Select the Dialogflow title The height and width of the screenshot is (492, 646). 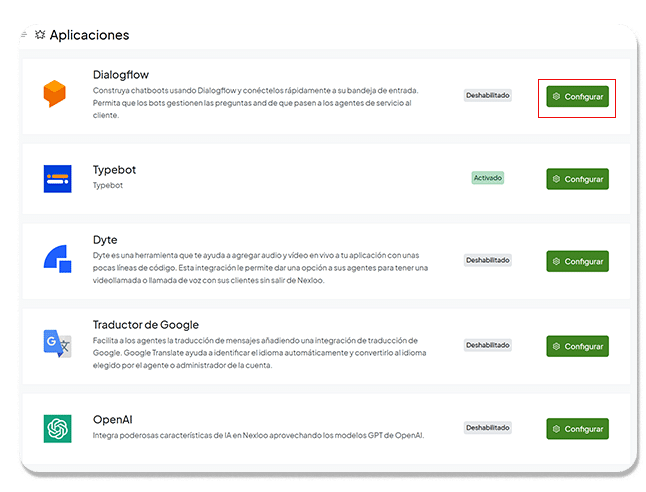(121, 75)
